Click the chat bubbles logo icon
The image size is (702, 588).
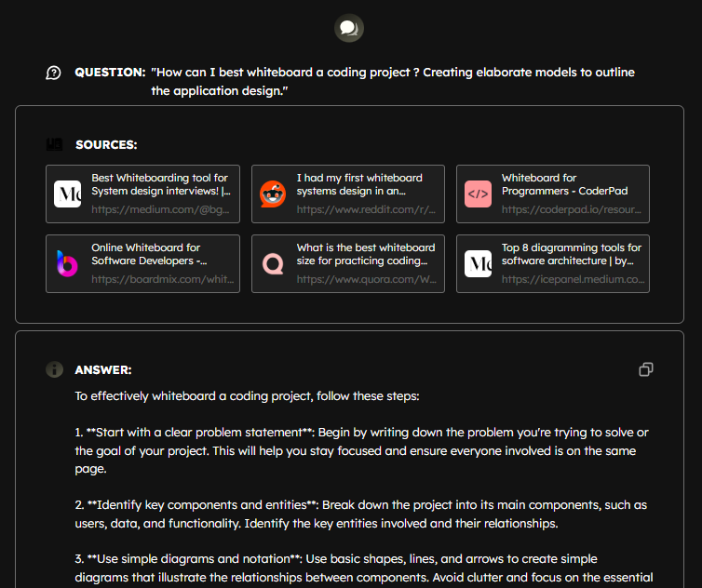coord(349,28)
